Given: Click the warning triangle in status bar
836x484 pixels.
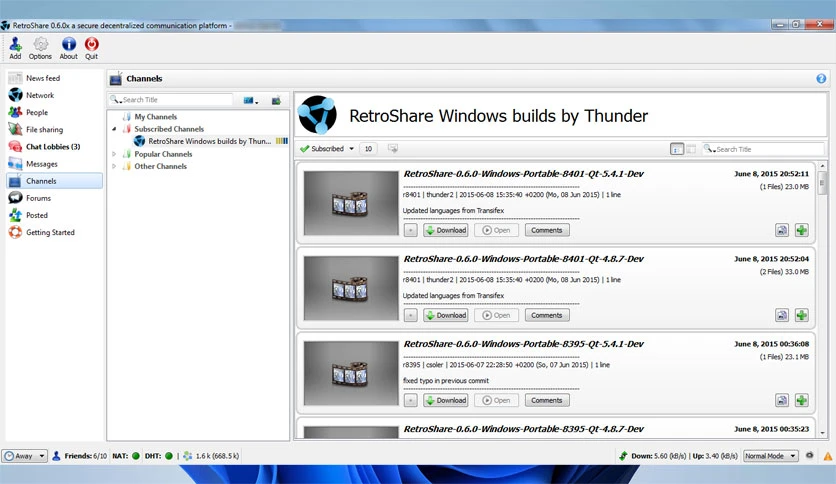Looking at the screenshot, I should coord(827,456).
